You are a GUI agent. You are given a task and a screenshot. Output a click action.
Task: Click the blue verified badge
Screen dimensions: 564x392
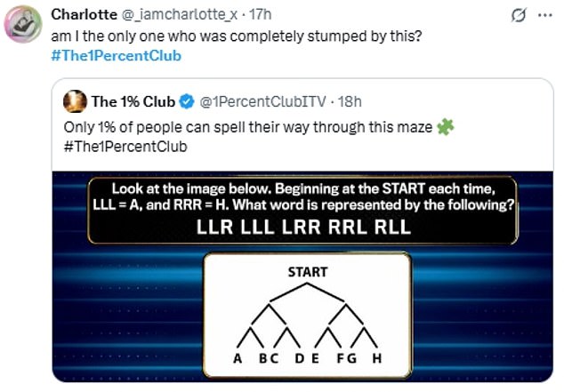188,102
